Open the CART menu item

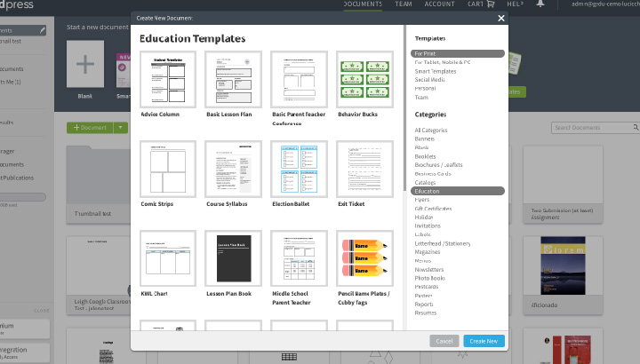(x=476, y=4)
